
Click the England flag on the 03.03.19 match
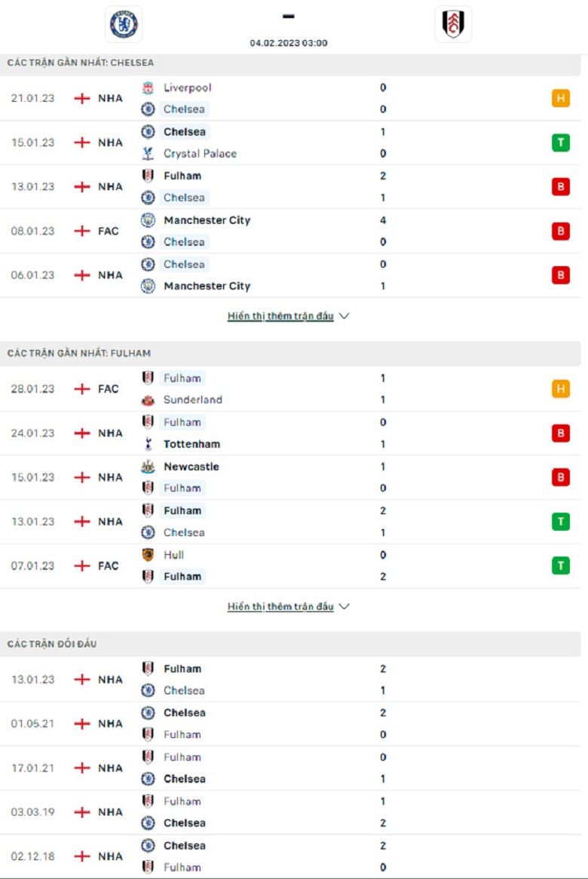tap(82, 813)
